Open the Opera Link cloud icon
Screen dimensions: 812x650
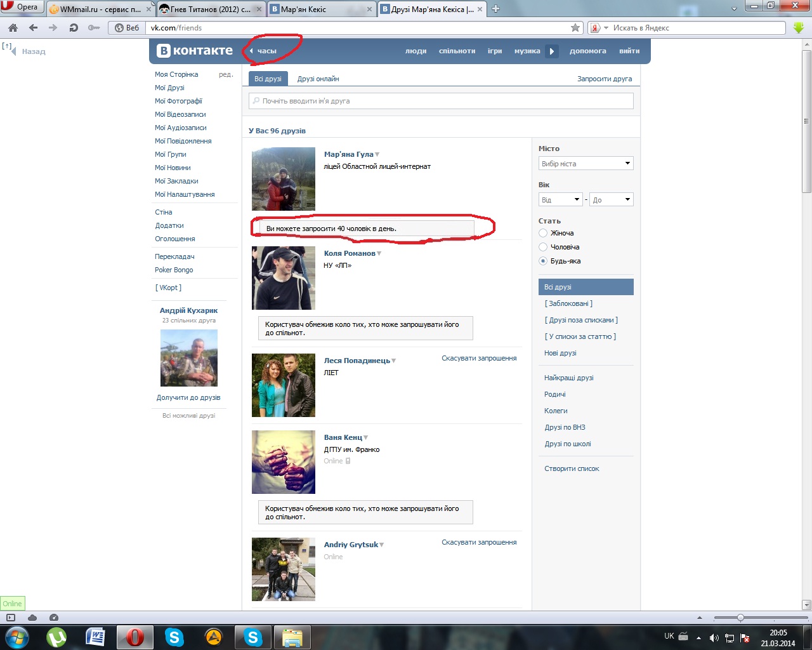[32, 618]
